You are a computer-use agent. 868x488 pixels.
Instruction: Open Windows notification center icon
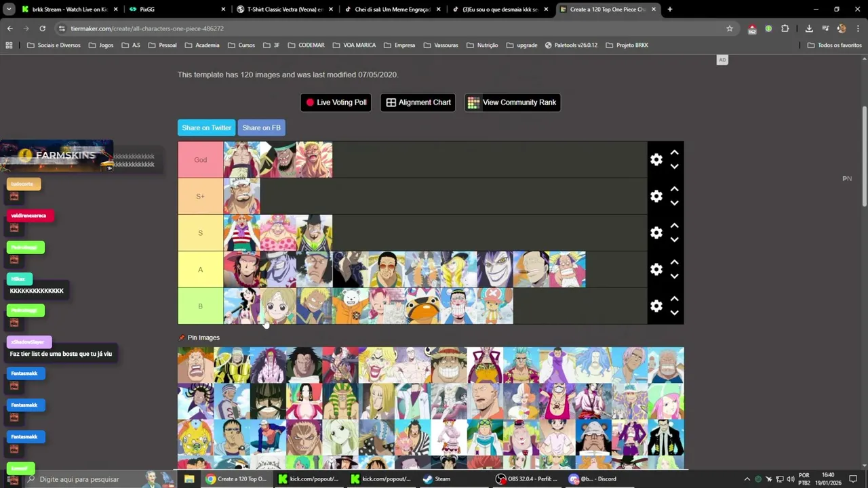pyautogui.click(x=854, y=479)
